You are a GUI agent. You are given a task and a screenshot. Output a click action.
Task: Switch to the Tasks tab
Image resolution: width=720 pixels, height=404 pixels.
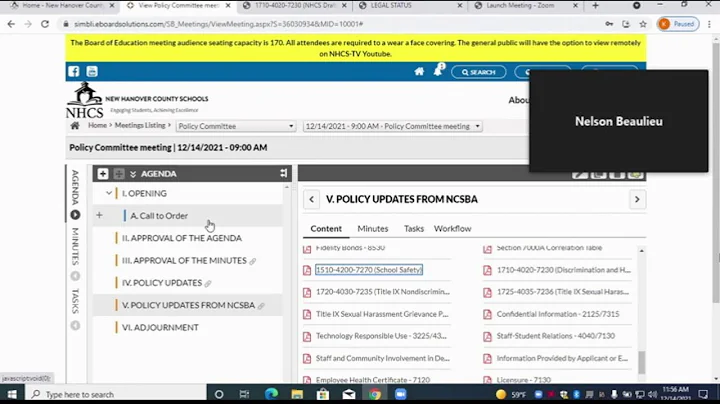[x=414, y=229]
